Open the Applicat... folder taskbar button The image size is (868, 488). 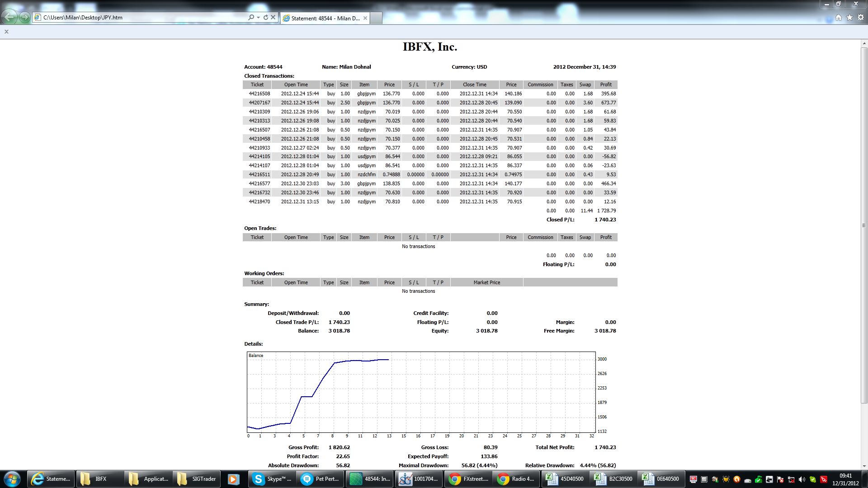click(148, 479)
